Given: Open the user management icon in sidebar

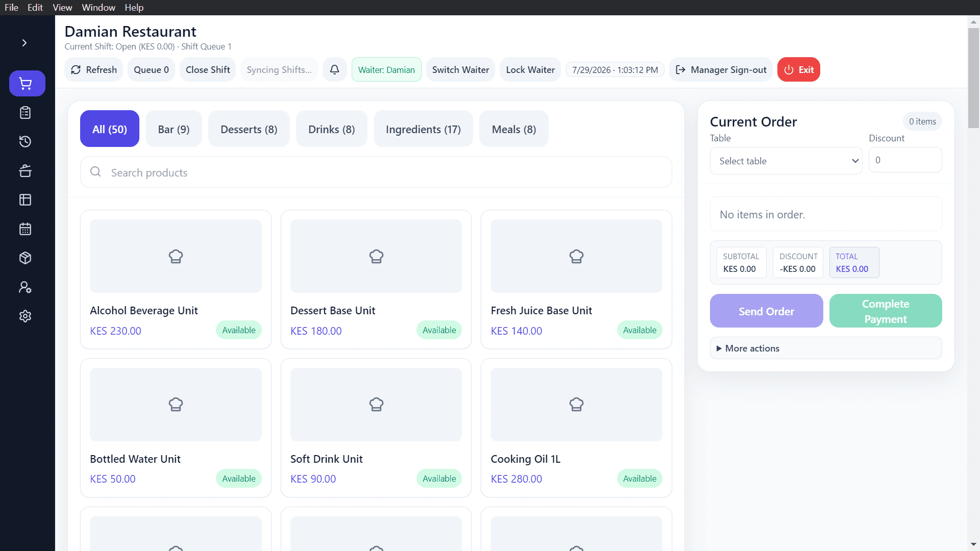Looking at the screenshot, I should (x=25, y=287).
